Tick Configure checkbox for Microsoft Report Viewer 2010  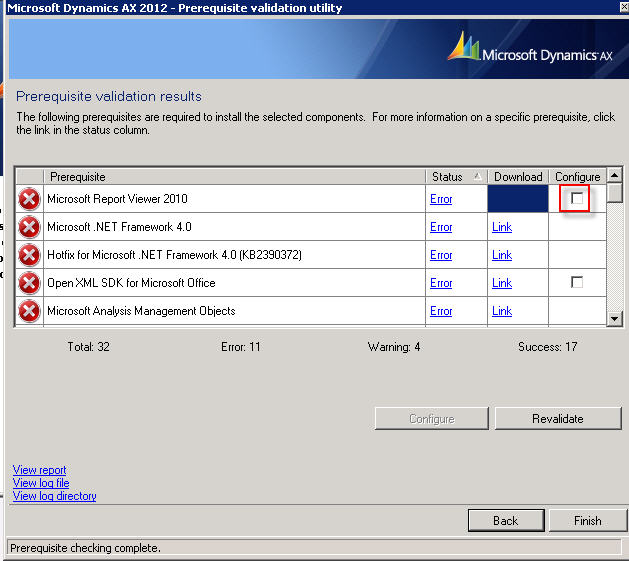577,198
